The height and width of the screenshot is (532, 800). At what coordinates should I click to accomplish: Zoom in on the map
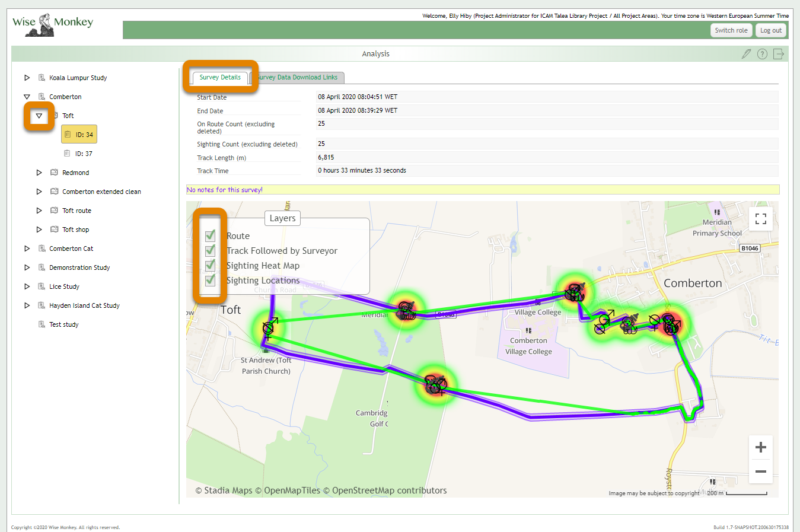pos(761,447)
